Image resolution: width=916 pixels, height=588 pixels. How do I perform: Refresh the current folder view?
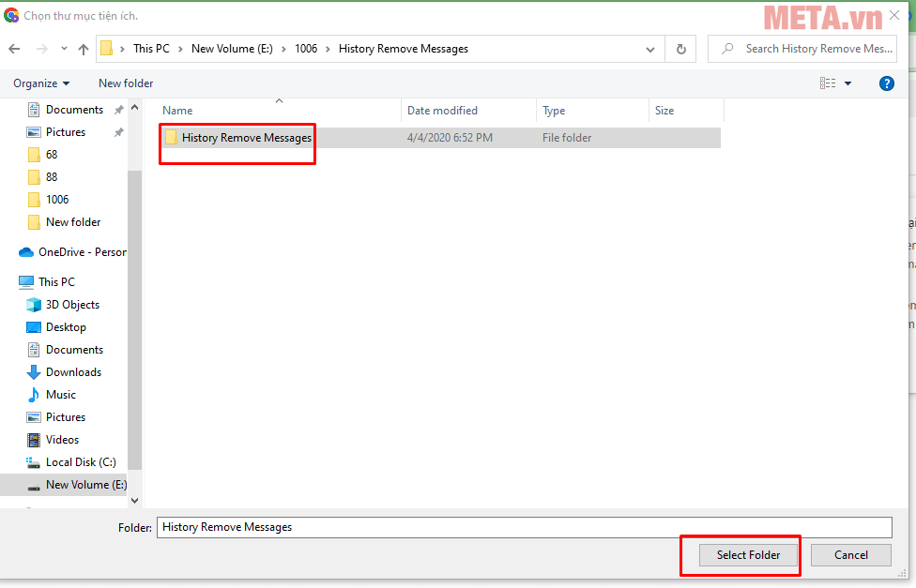click(x=680, y=48)
